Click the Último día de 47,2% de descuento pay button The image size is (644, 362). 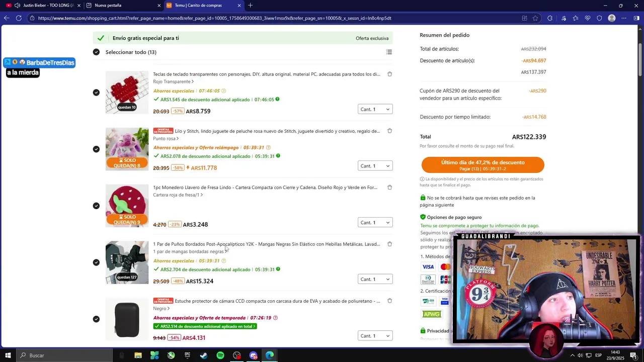483,165
